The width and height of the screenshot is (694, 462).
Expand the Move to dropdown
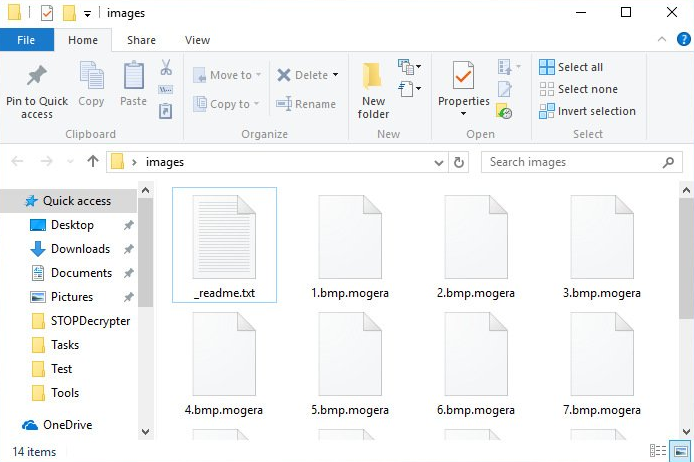point(259,75)
